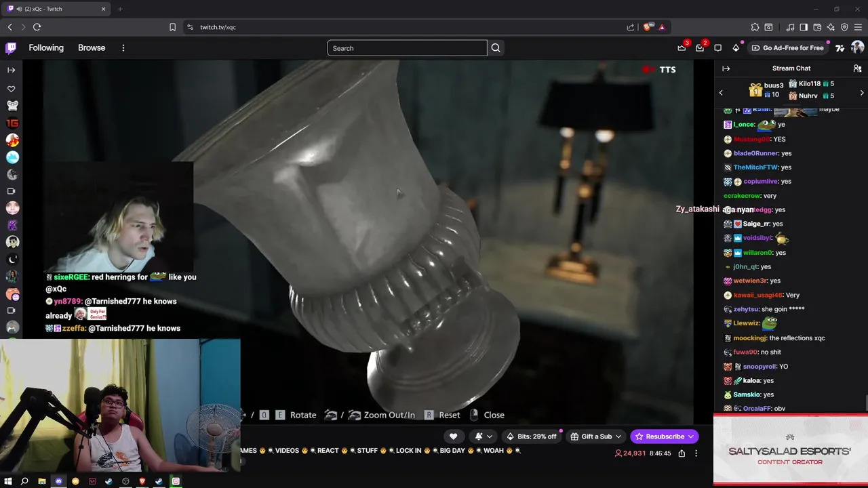Open the notifications inbox icon
This screenshot has width=868, height=488.
(700, 48)
